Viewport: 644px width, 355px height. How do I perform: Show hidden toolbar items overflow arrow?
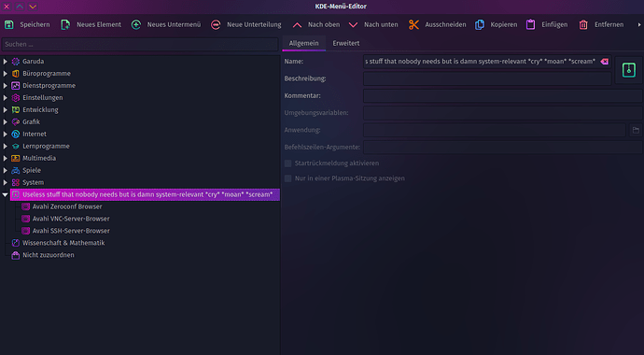(639, 24)
